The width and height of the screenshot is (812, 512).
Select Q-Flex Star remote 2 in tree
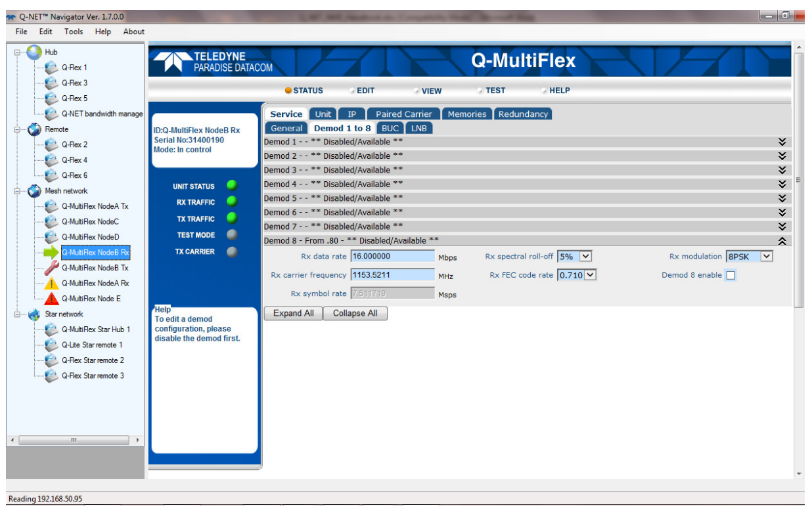click(x=93, y=360)
